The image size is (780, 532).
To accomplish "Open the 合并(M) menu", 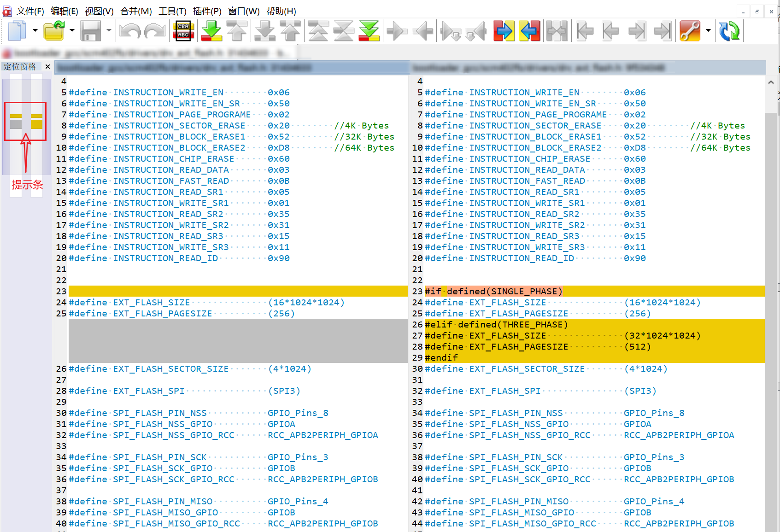I will (x=136, y=11).
